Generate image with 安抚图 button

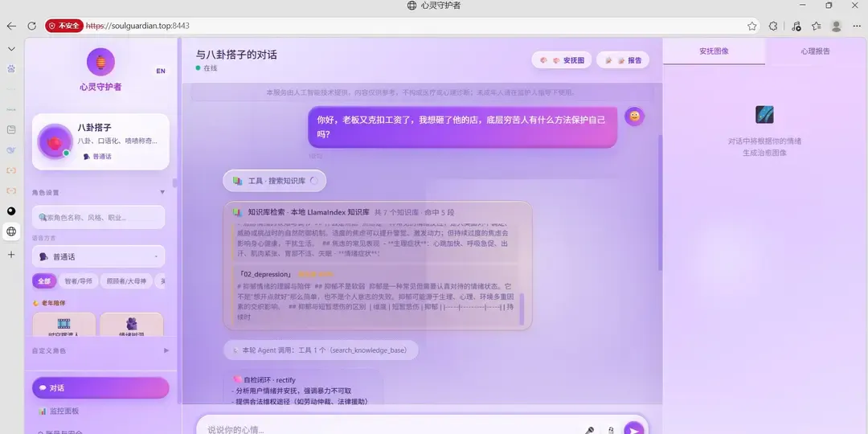tap(562, 59)
